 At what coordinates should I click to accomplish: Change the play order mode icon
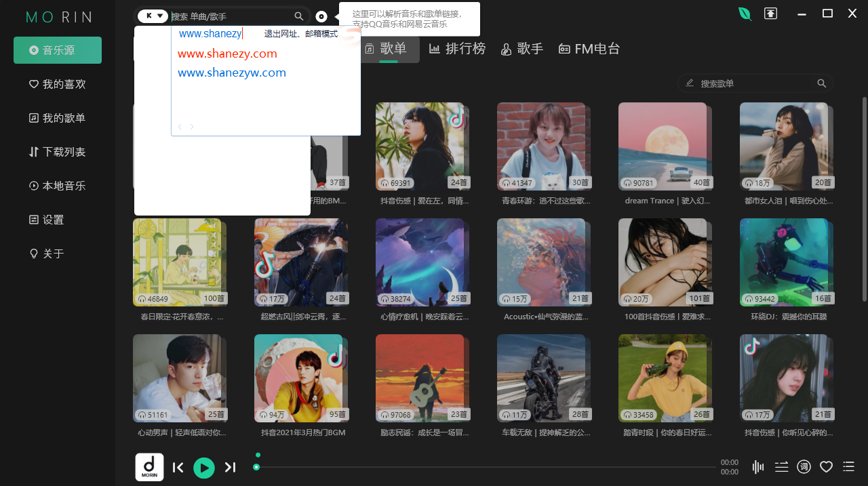tap(781, 466)
